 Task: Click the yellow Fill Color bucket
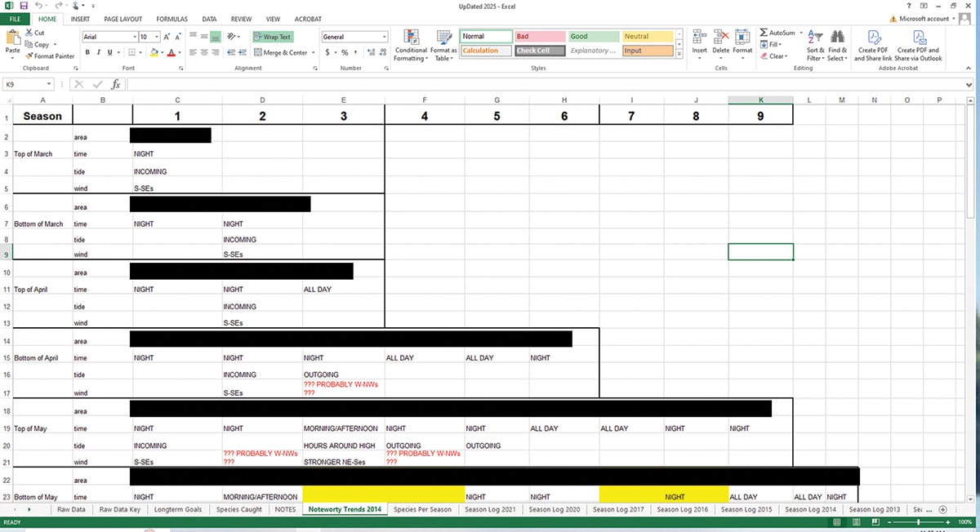(152, 52)
